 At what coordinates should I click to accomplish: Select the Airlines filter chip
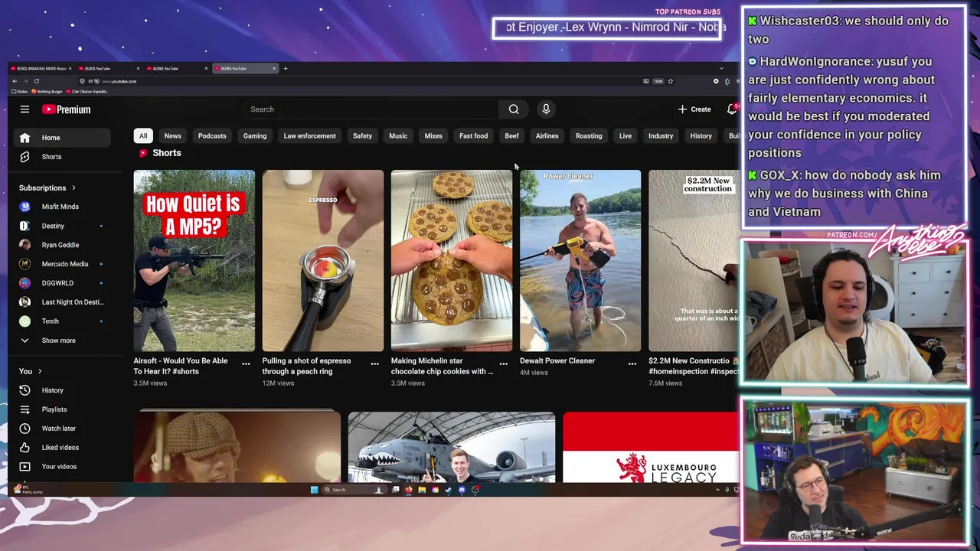[x=547, y=135]
